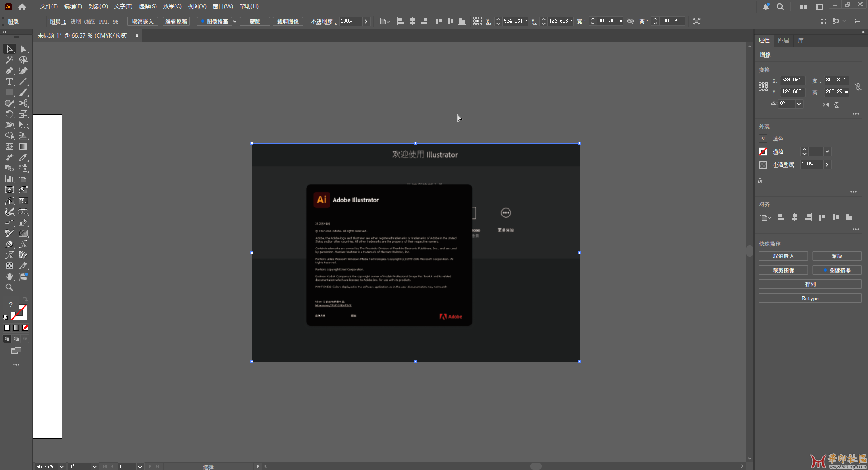This screenshot has width=868, height=470.
Task: Select the Eyedropper tool
Action: tap(24, 157)
